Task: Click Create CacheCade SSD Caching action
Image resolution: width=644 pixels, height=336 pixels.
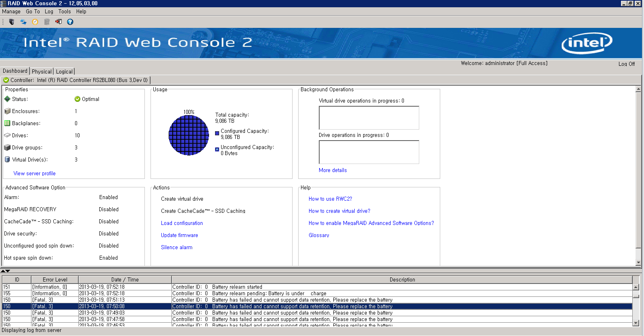Action: [x=203, y=211]
